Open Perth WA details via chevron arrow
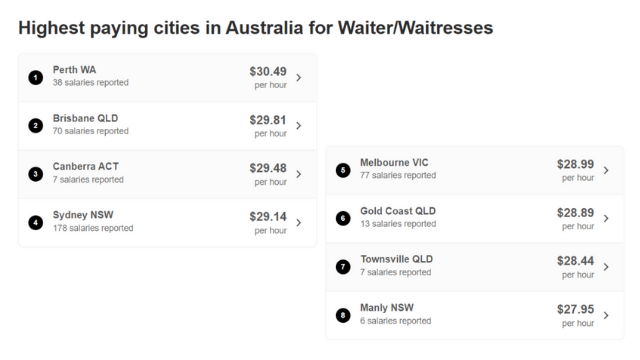 point(299,78)
